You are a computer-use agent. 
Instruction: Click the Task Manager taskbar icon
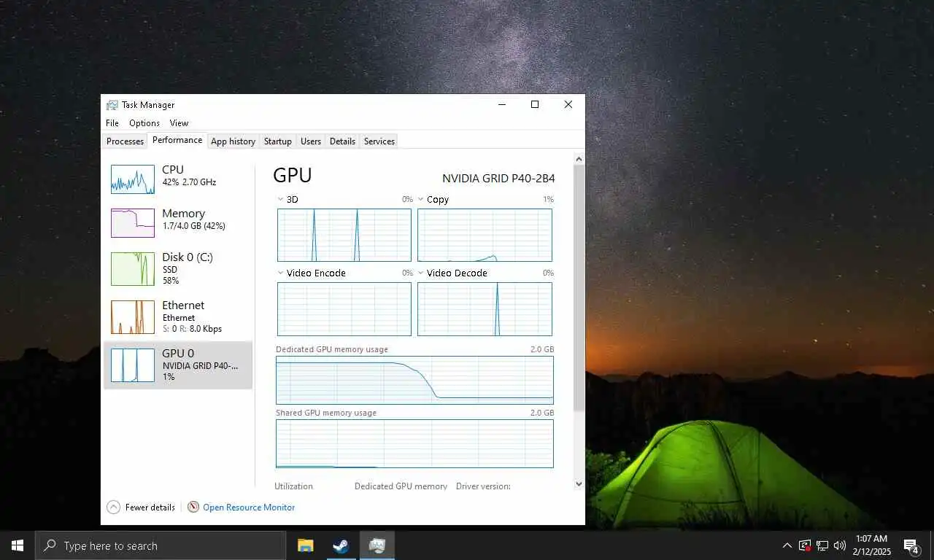pyautogui.click(x=377, y=545)
